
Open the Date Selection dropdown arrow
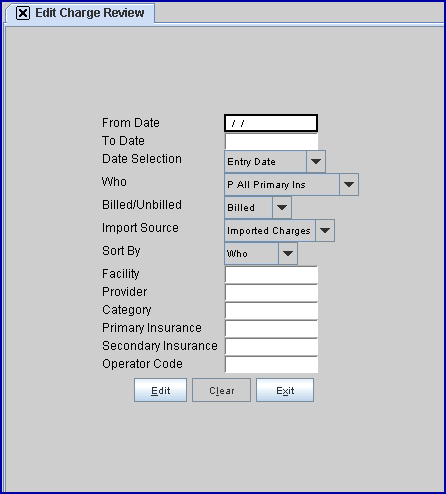tap(316, 162)
